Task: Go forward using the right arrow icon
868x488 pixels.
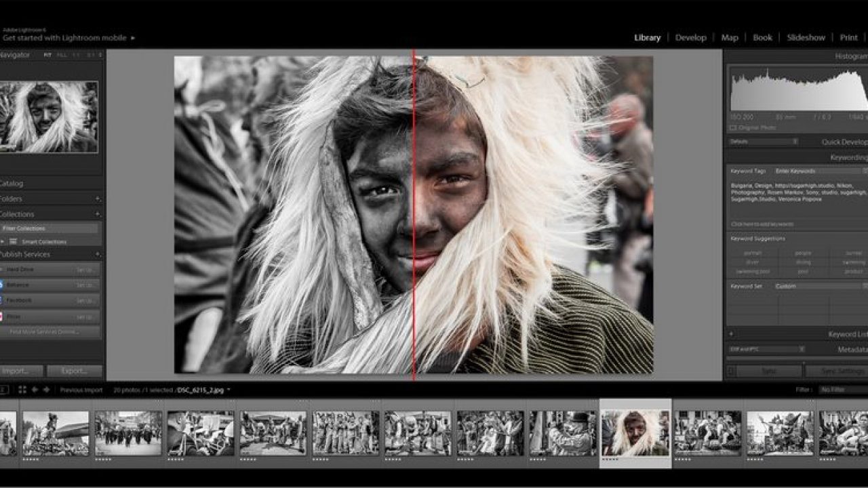Action: tap(46, 390)
